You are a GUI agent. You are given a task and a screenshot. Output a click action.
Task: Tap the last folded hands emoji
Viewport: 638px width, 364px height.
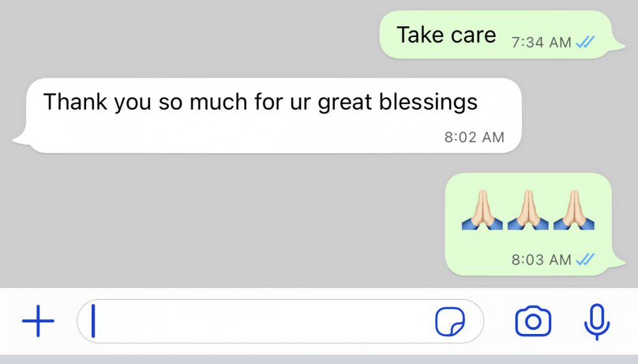tap(574, 210)
